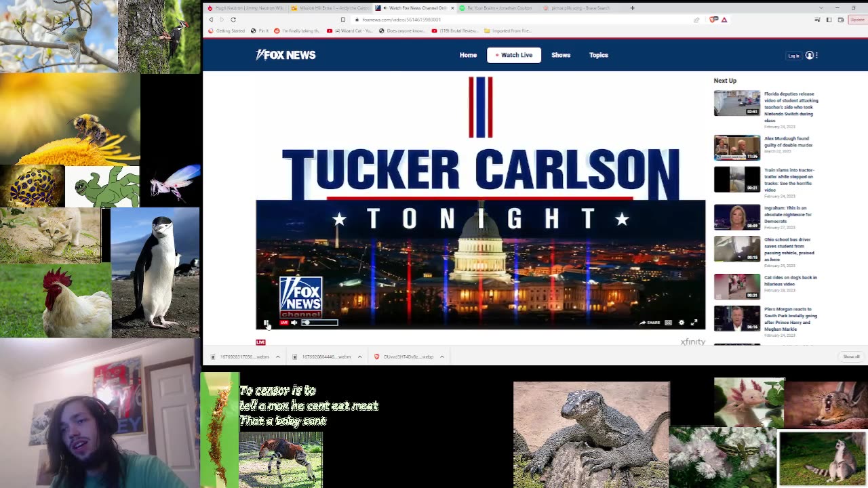
Task: Switch to the Hugh Neutron browser tab
Action: pos(245,8)
